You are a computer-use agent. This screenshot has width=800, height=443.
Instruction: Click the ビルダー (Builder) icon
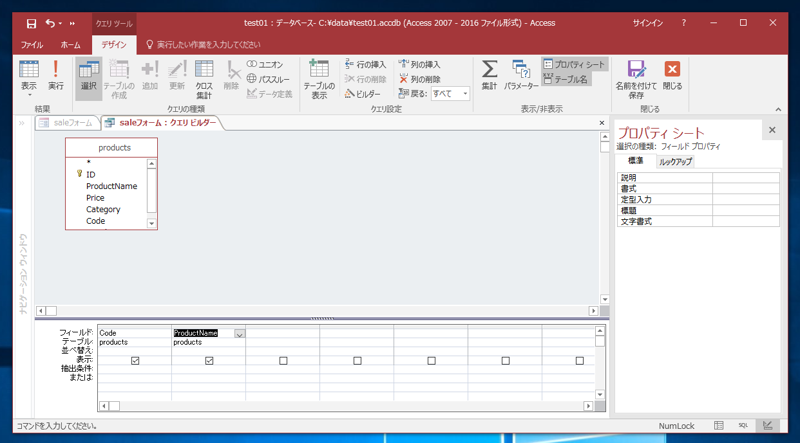(x=361, y=94)
